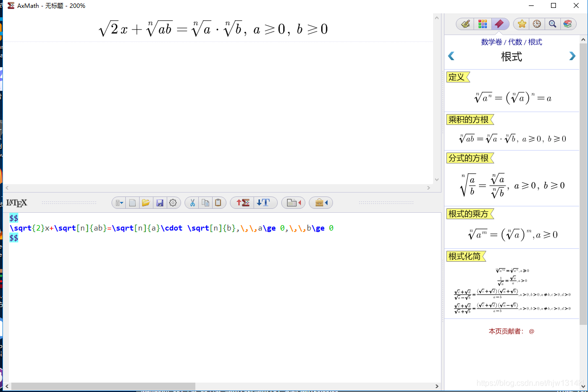The image size is (588, 392).
Task: Go to previous handbook page
Action: [x=451, y=56]
